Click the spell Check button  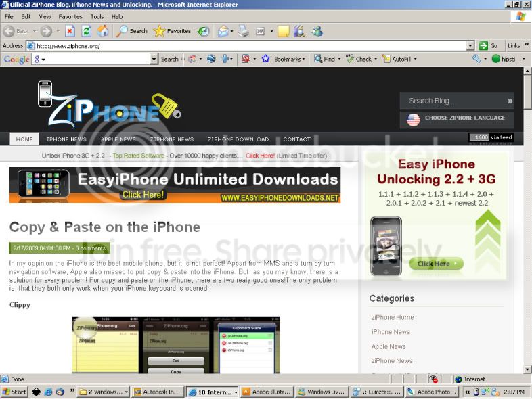[359, 59]
